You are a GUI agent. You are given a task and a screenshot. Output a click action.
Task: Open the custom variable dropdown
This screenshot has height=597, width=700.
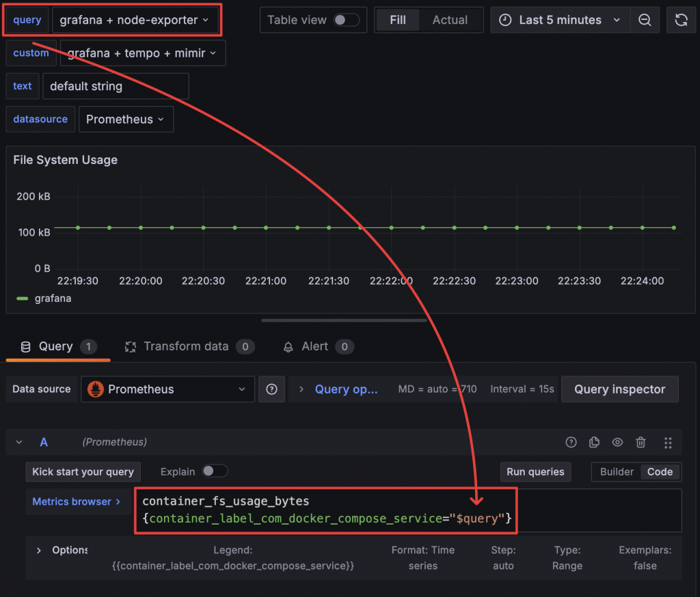pyautogui.click(x=143, y=53)
